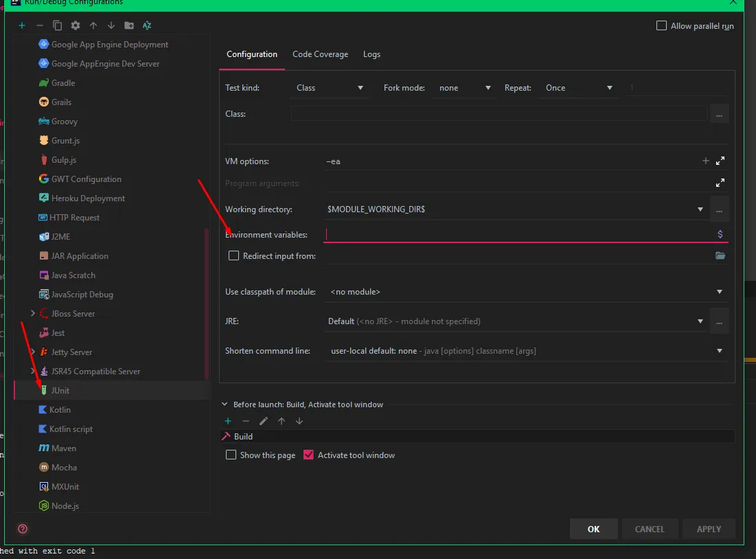Open the Fork mode dropdown
756x559 pixels.
tap(466, 88)
